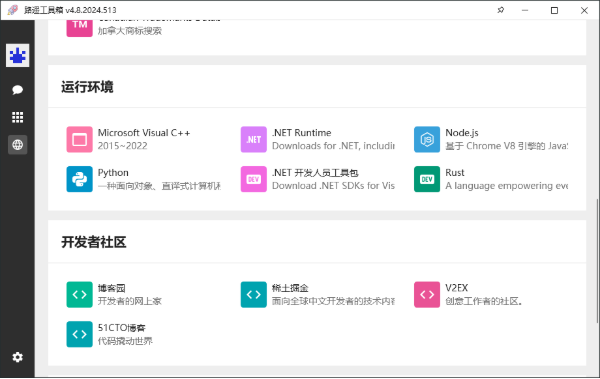Open the green Rust DEV icon
The width and height of the screenshot is (600, 379).
point(427,179)
